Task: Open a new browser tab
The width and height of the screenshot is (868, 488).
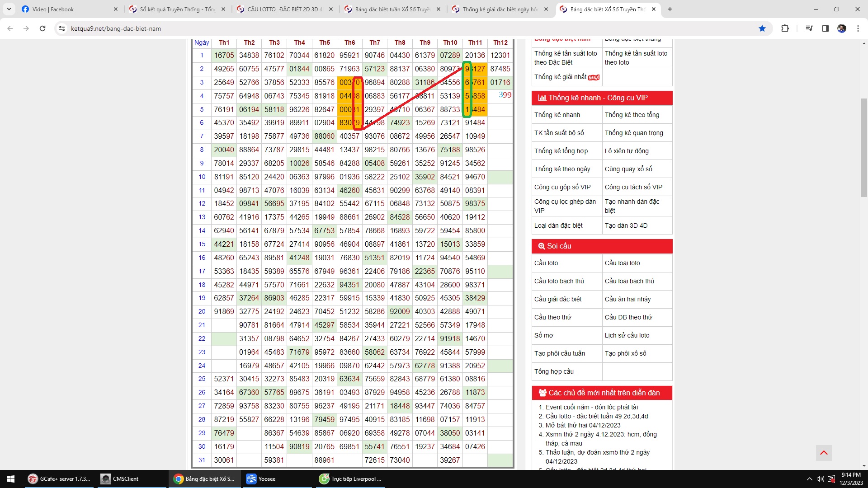Action: [670, 9]
